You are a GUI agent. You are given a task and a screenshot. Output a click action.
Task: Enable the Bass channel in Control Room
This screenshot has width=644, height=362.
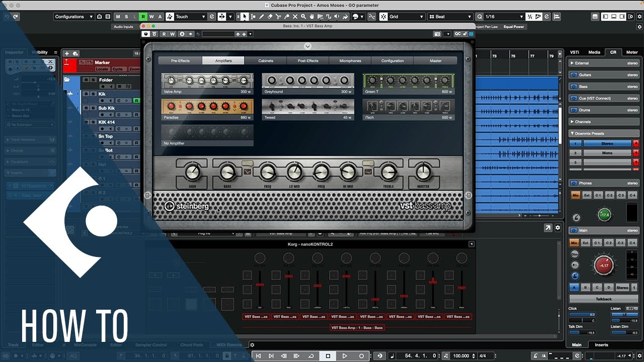click(x=573, y=86)
